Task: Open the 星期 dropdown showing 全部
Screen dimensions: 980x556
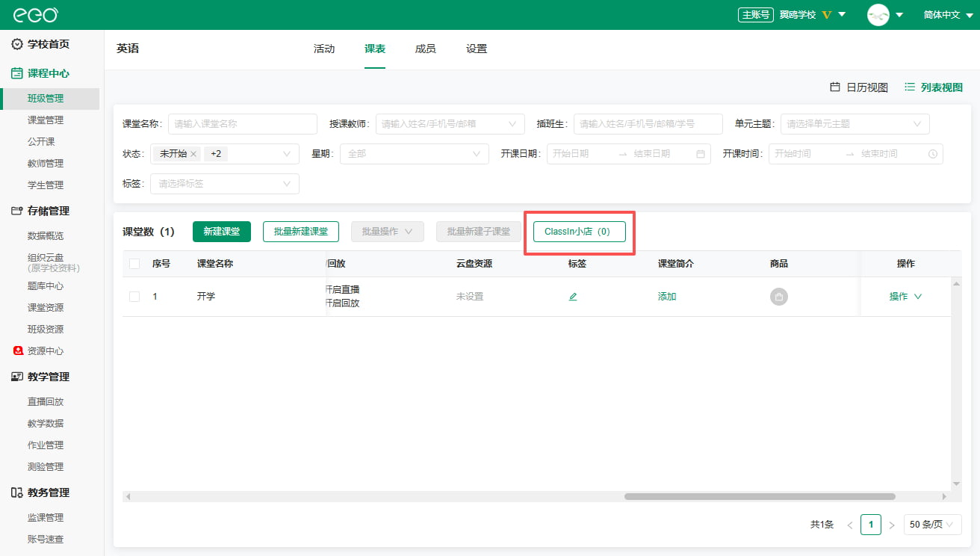Action: point(414,154)
